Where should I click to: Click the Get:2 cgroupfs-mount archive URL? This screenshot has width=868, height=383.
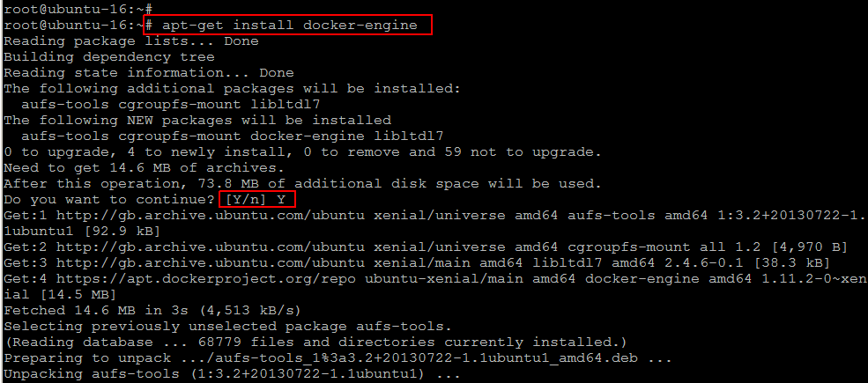(x=211, y=247)
